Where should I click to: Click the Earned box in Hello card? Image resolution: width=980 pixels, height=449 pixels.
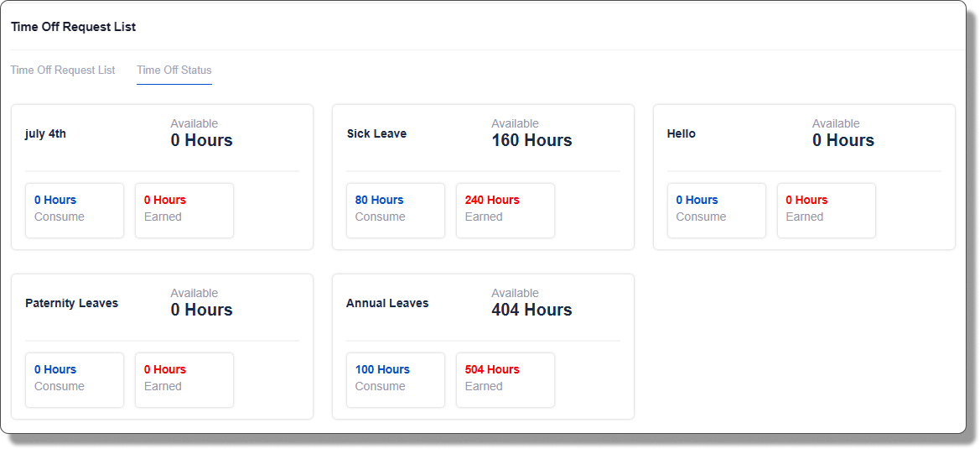(827, 211)
